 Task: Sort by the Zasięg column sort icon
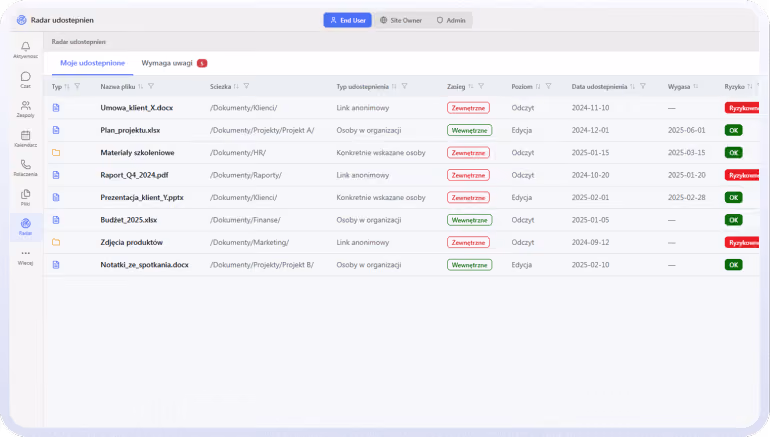[x=470, y=86]
